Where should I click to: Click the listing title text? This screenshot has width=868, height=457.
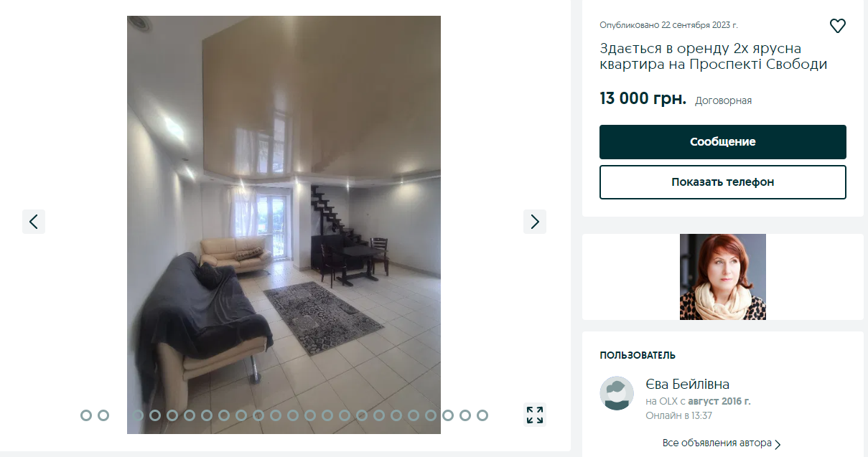coord(714,57)
